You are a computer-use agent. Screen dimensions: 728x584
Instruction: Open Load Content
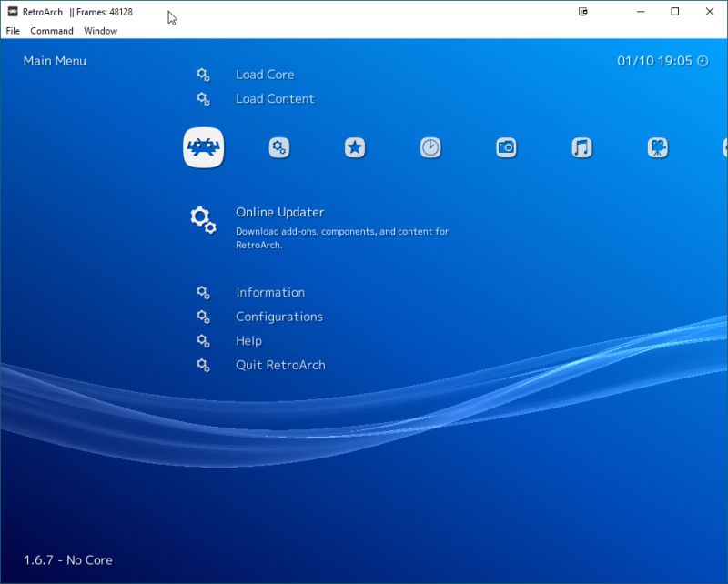click(x=275, y=98)
